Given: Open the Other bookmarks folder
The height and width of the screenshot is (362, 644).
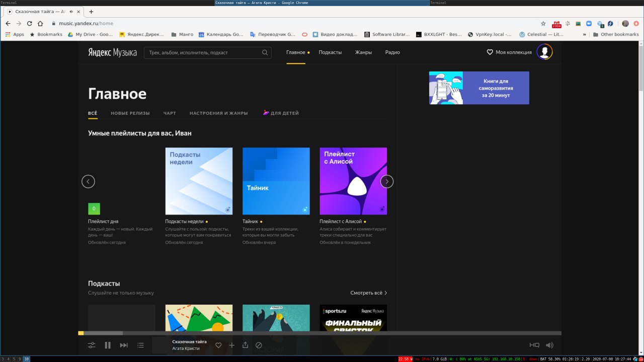Looking at the screenshot, I should (x=616, y=34).
